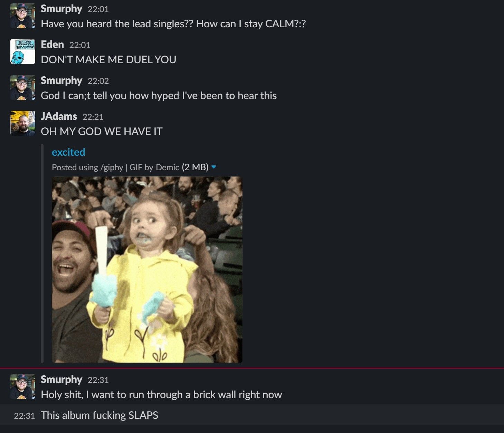Select the "DON'T MAKE ME DUEL YOU" message
504x433 pixels.
(x=108, y=60)
